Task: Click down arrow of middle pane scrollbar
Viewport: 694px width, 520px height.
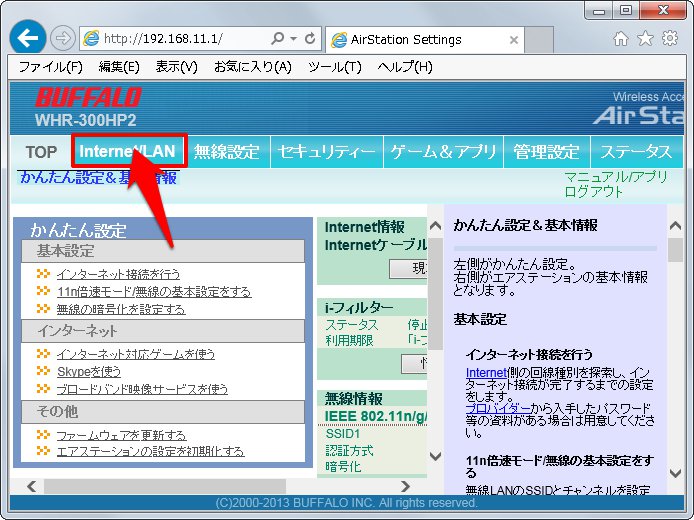Action: tap(436, 456)
